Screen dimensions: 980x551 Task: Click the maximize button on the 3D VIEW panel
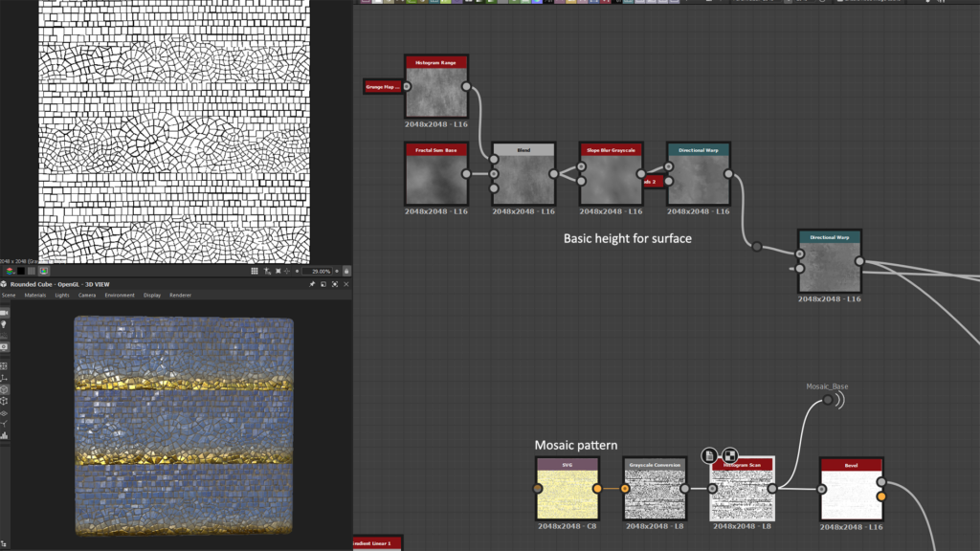click(x=335, y=284)
